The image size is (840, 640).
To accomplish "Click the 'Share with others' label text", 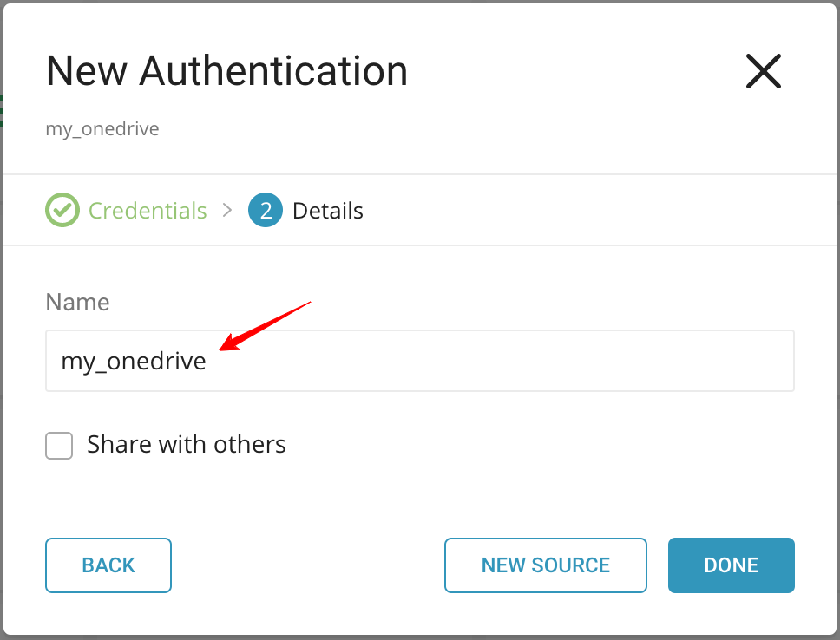I will click(187, 445).
